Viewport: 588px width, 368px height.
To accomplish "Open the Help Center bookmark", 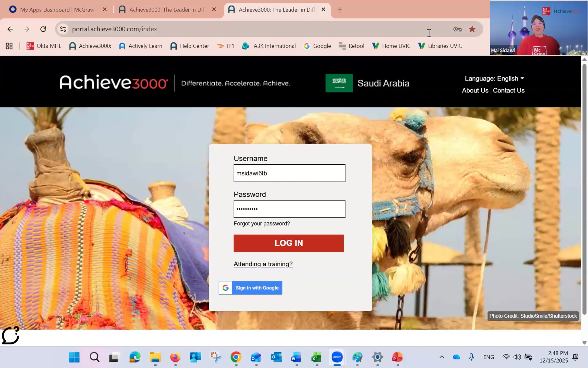I will click(190, 46).
